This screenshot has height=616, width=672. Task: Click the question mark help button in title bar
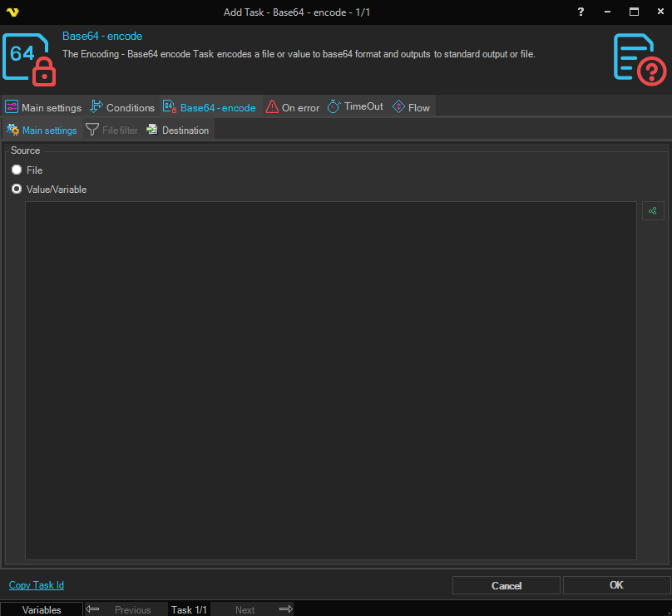coord(581,12)
